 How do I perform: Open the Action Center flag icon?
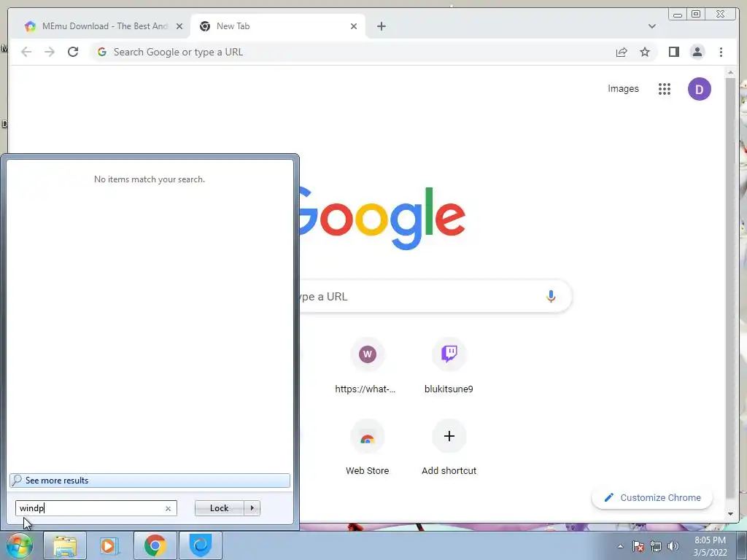[x=638, y=546]
